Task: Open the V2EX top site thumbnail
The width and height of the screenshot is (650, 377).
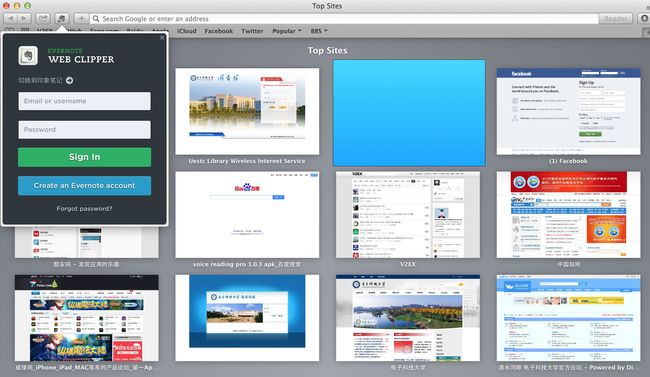Action: (408, 215)
